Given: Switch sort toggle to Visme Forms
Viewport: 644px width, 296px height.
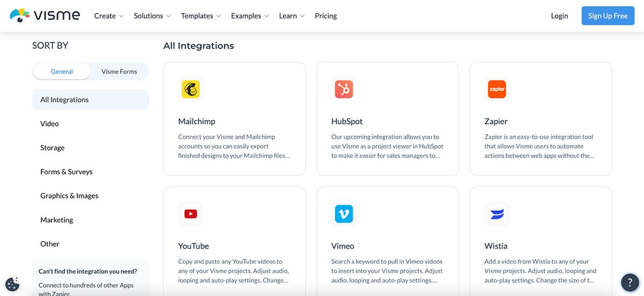Looking at the screenshot, I should (119, 72).
